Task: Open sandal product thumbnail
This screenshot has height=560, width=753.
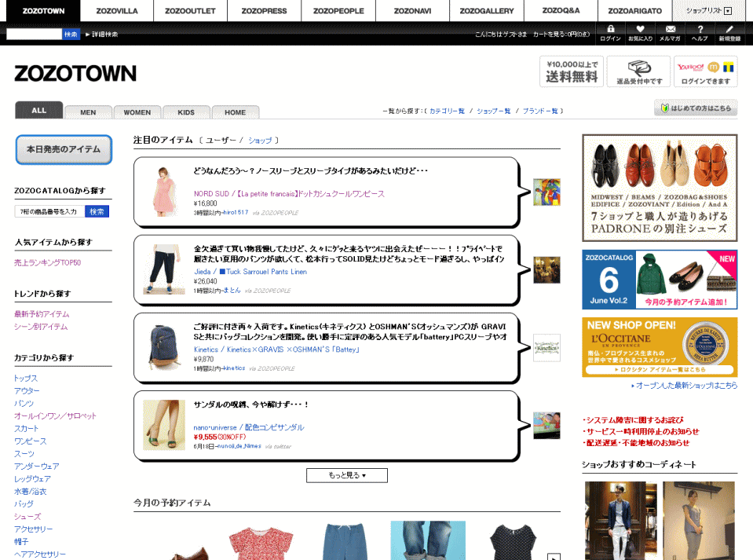Action: click(x=164, y=425)
